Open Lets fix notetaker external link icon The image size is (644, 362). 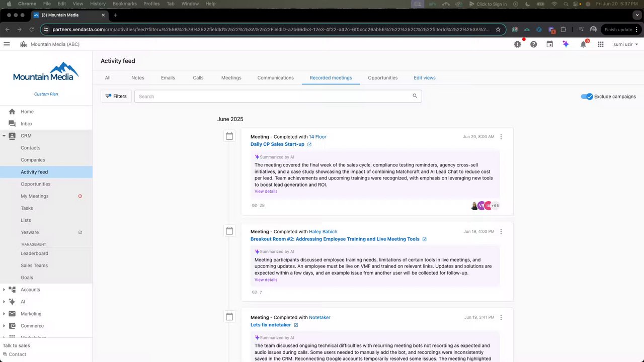[296, 325]
